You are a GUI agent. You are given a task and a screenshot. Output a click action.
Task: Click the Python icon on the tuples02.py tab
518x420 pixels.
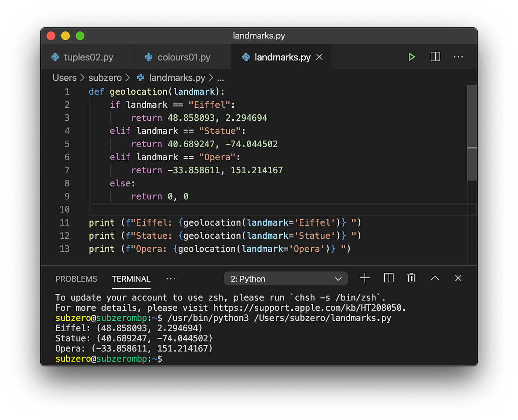point(55,57)
